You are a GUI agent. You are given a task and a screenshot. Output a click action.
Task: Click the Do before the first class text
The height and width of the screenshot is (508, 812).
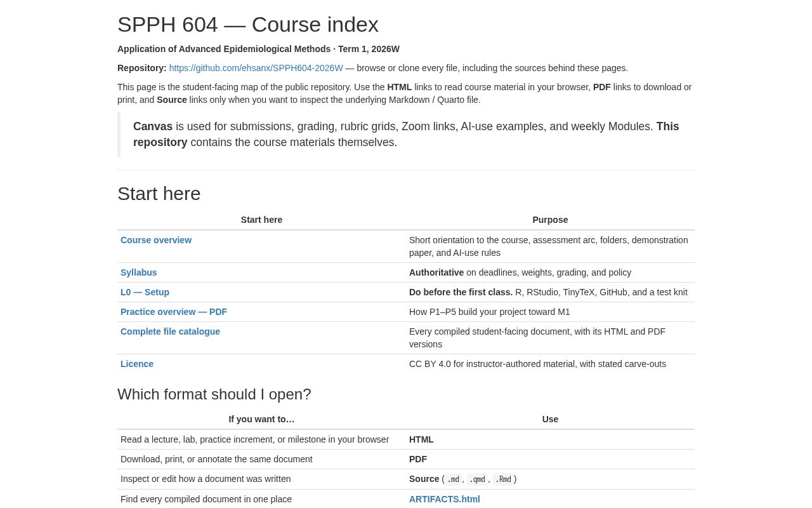point(461,292)
